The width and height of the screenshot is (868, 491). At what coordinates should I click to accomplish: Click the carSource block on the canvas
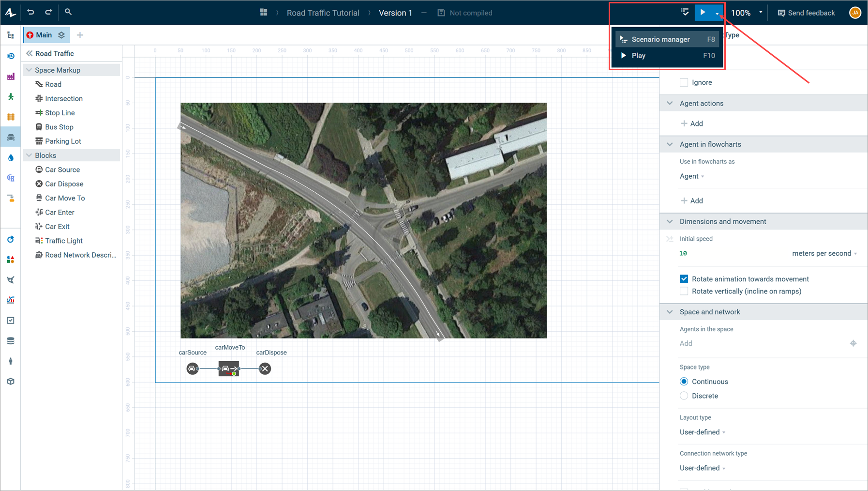pyautogui.click(x=193, y=369)
